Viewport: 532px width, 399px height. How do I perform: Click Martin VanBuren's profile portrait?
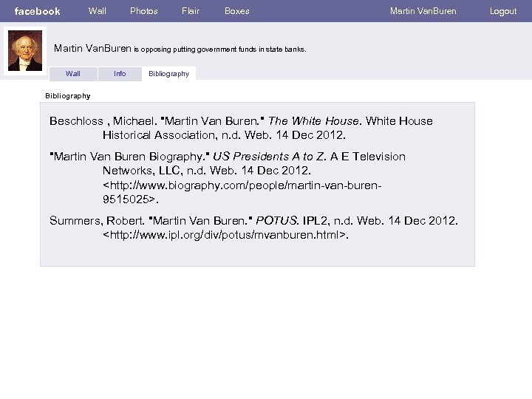[x=25, y=50]
